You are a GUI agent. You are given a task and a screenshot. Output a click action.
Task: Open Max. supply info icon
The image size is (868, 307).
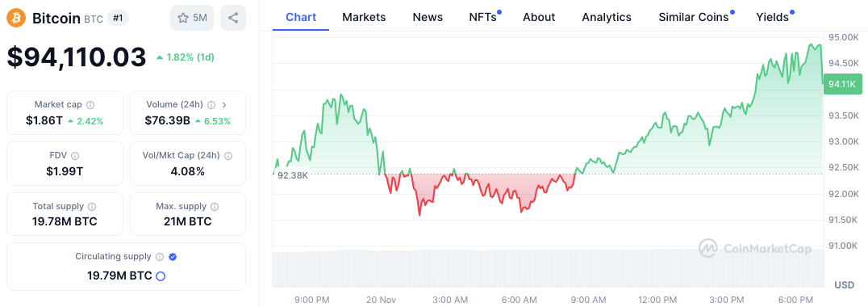215,207
